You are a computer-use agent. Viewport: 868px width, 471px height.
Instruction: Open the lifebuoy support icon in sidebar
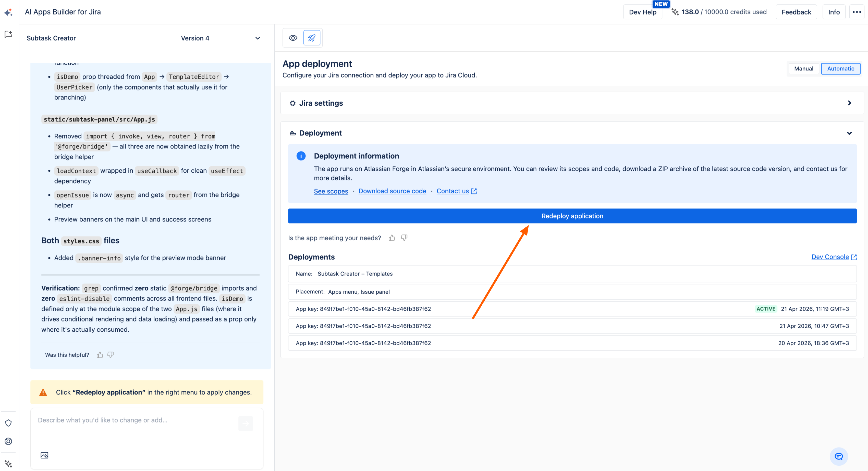point(8,441)
